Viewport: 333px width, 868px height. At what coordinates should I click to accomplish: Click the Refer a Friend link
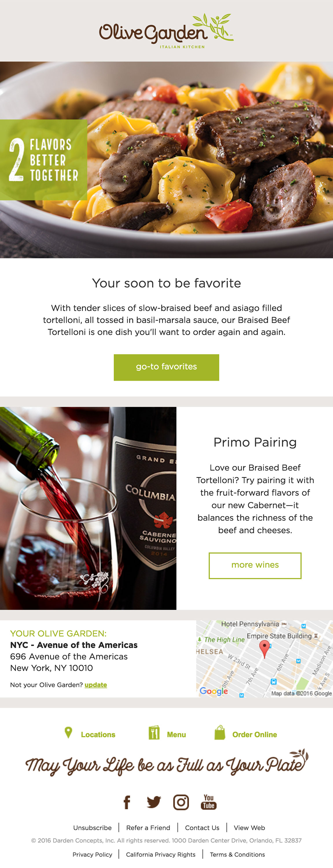pos(148,827)
